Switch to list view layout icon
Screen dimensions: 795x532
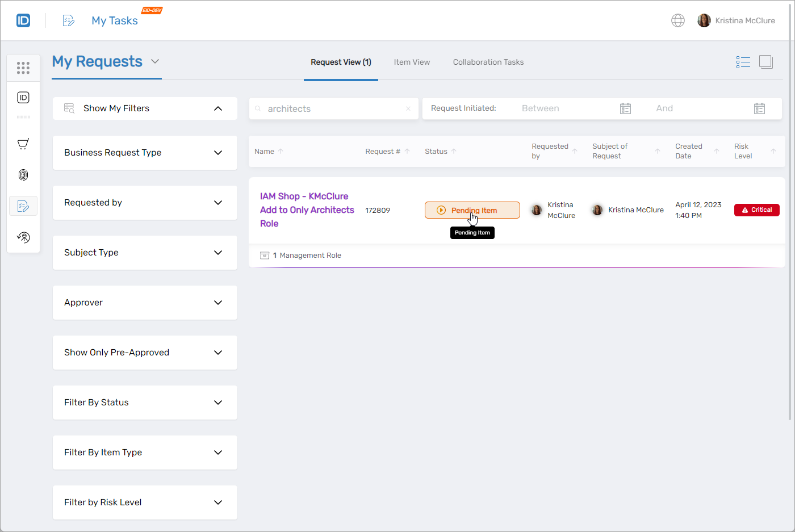coord(743,62)
